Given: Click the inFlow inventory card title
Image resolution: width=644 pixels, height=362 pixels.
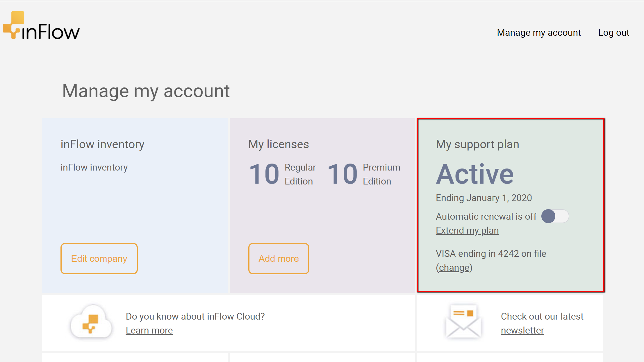Looking at the screenshot, I should tap(102, 144).
